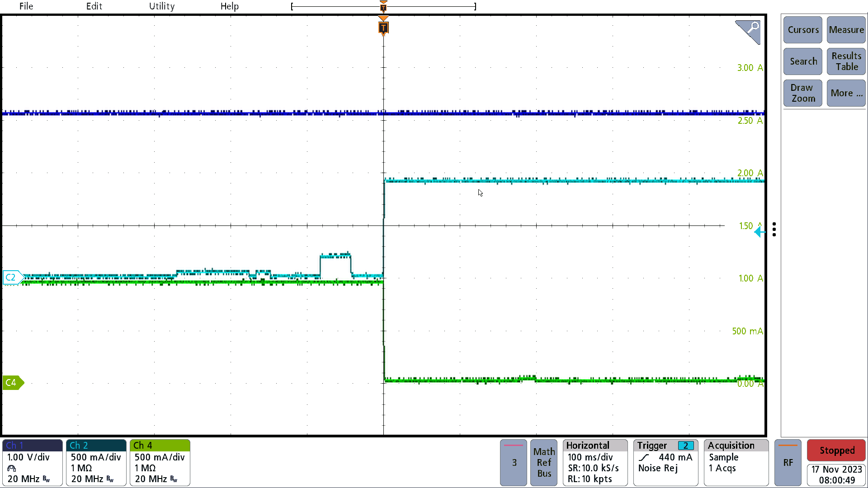Click the Measure button

(846, 30)
